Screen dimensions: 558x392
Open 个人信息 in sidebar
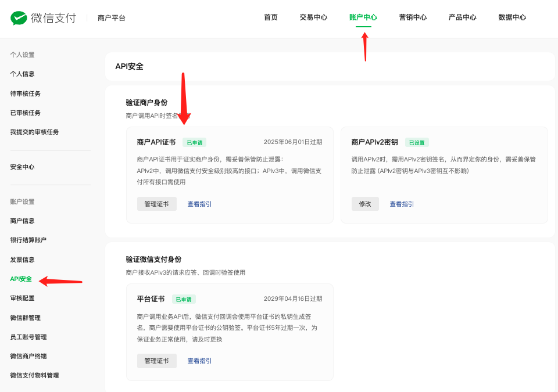pos(23,74)
